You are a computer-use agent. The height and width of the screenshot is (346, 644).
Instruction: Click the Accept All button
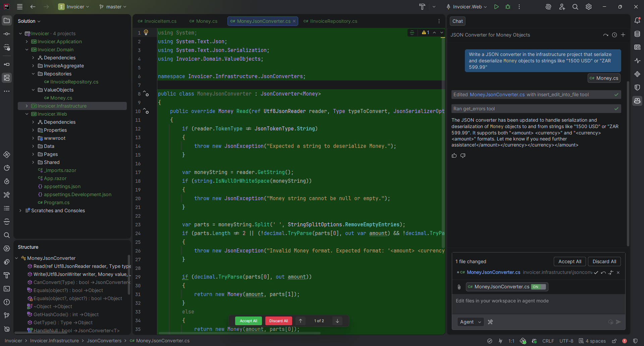click(570, 262)
